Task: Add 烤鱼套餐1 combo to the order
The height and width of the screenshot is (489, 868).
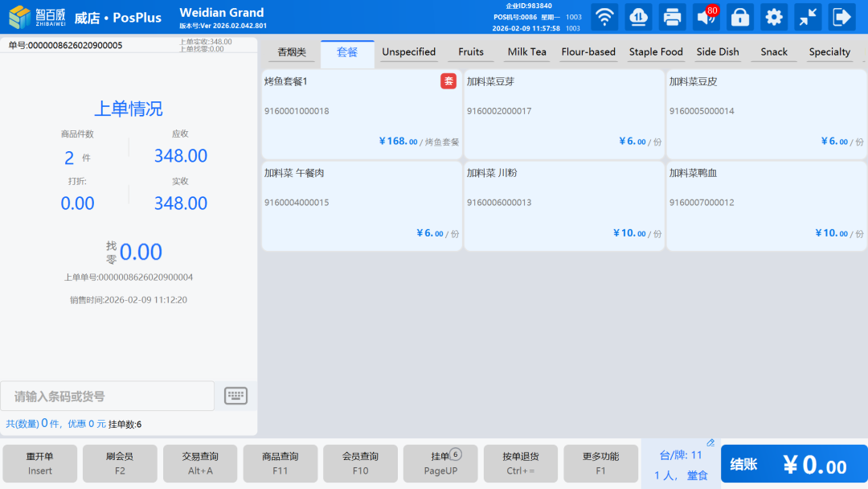Action: (x=362, y=113)
